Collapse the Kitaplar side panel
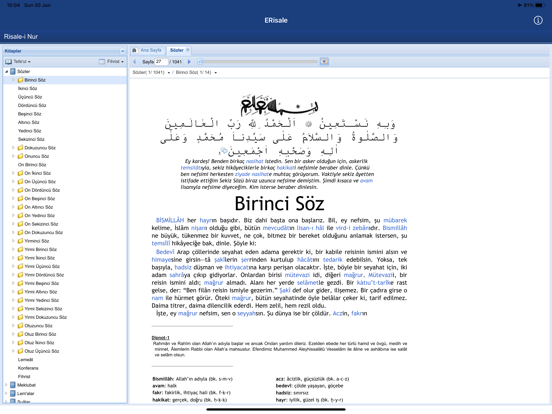The width and height of the screenshot is (552, 414). tap(122, 51)
